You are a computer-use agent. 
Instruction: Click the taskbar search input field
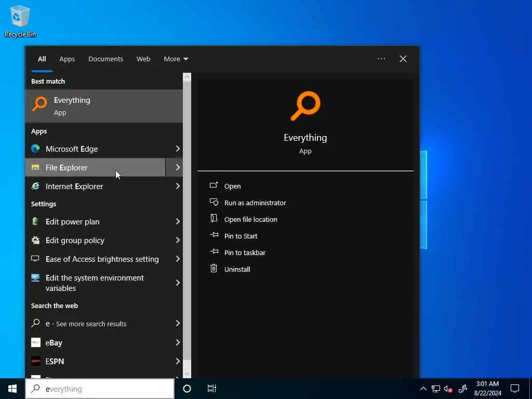(100, 389)
